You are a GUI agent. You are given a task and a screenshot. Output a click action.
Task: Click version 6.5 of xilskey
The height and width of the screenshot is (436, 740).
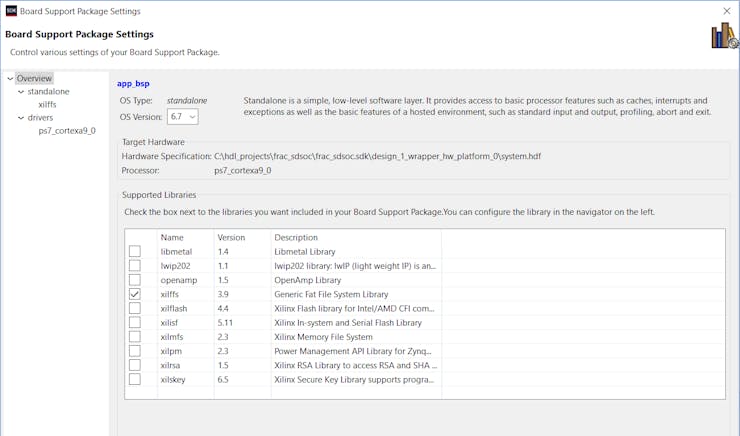[x=223, y=379]
